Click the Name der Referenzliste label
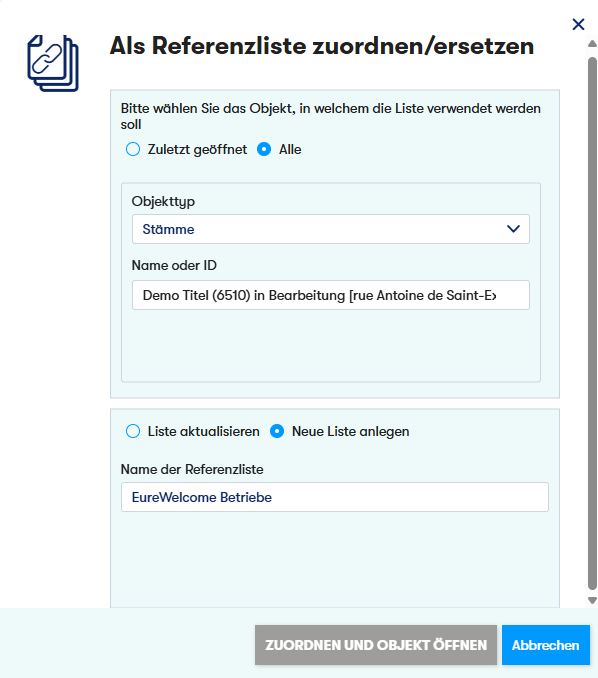This screenshot has width=598, height=678. click(192, 469)
